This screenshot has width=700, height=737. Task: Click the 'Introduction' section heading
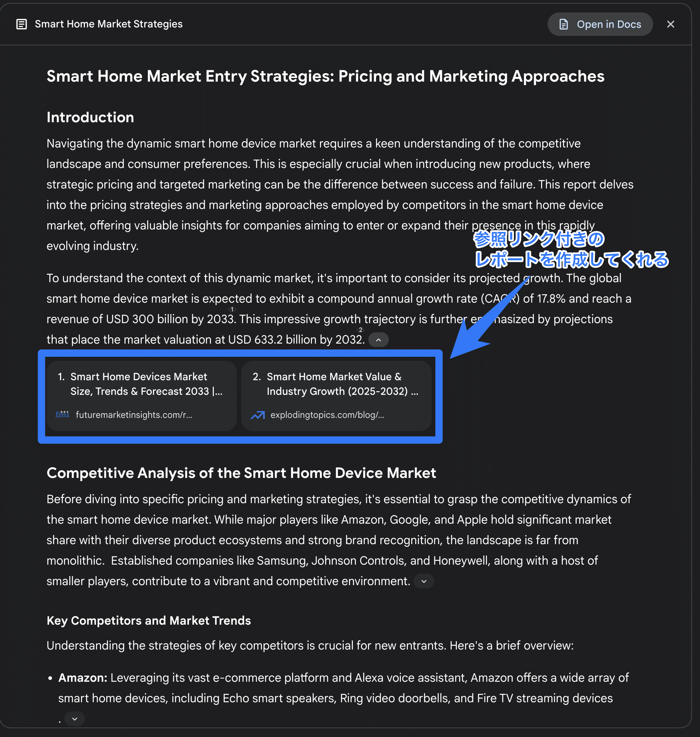click(90, 117)
